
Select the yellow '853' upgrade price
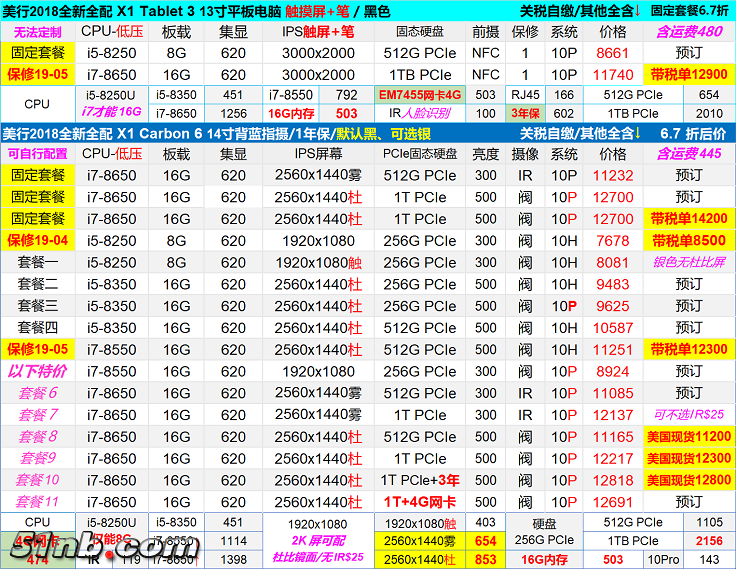pos(485,559)
